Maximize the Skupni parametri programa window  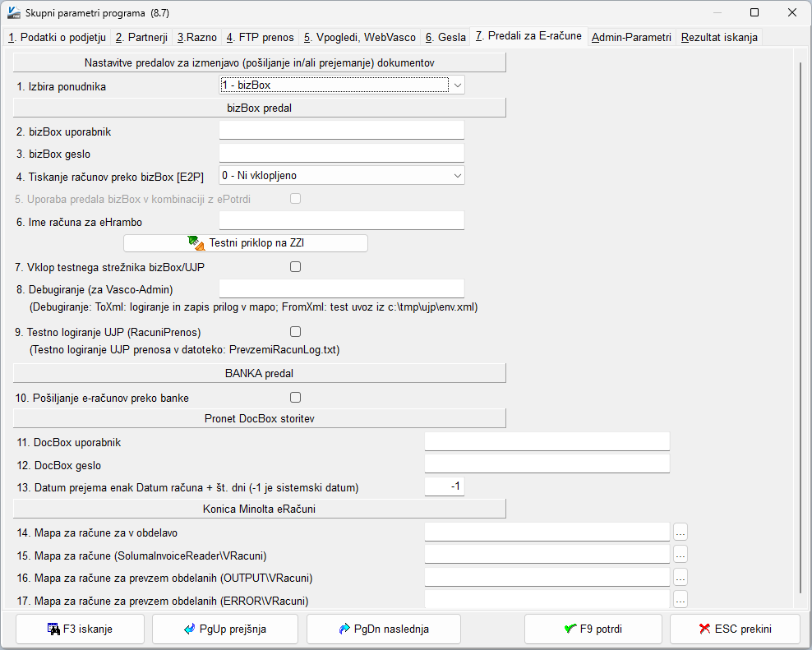pos(754,12)
